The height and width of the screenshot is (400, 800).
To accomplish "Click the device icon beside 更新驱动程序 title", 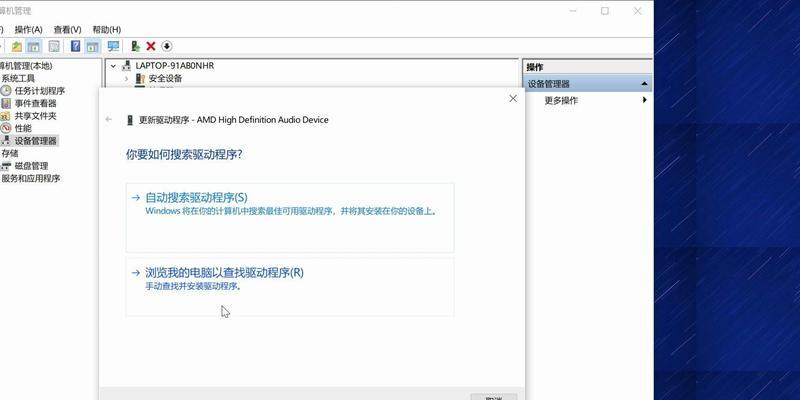I will [x=130, y=120].
